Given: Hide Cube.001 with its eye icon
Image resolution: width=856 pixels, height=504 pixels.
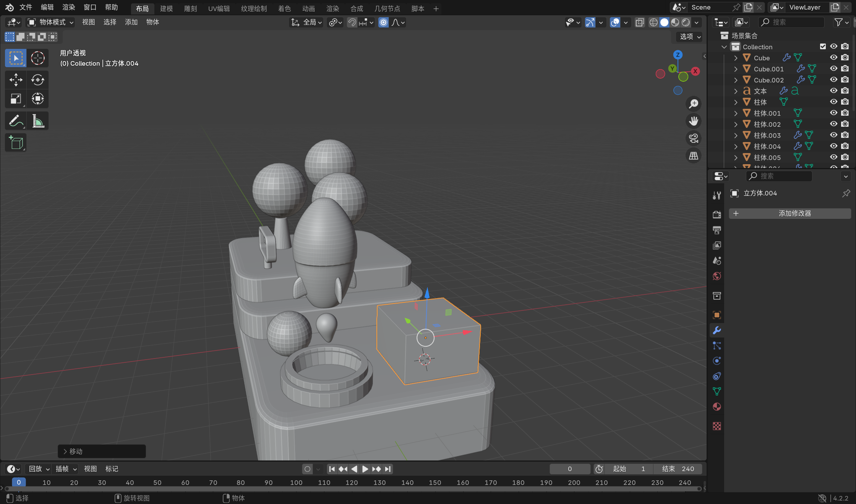Looking at the screenshot, I should tap(833, 69).
